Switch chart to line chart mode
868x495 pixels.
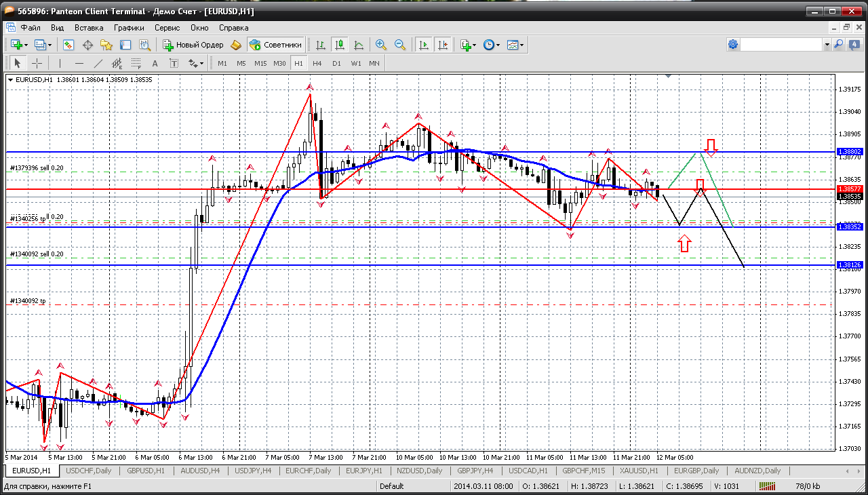[x=359, y=45]
